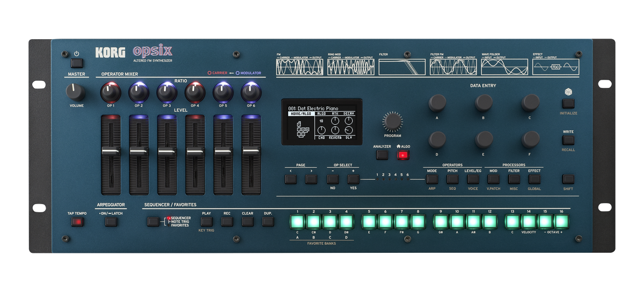Click data entry knob A
Image resolution: width=644 pixels, height=292 pixels.
[x=437, y=103]
